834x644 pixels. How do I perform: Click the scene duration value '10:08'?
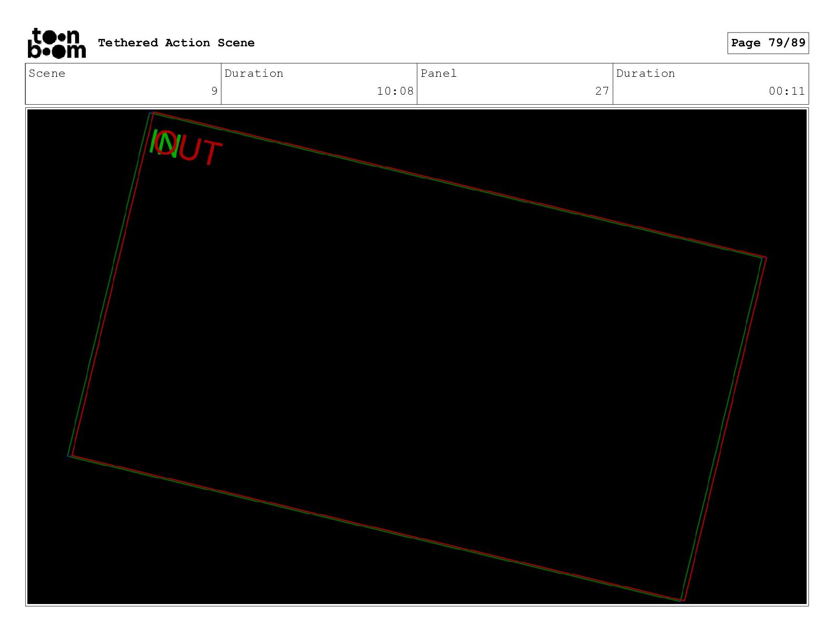click(395, 91)
